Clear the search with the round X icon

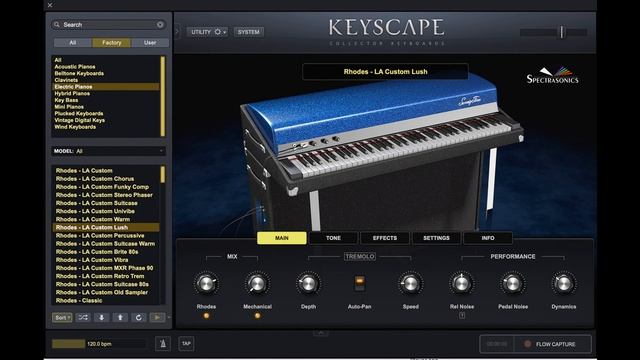[160, 24]
